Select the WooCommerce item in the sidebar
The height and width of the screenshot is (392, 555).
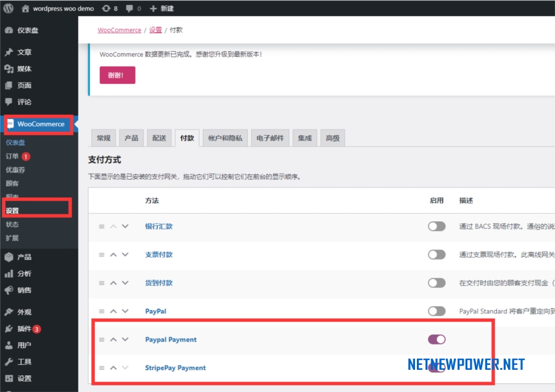pos(39,124)
